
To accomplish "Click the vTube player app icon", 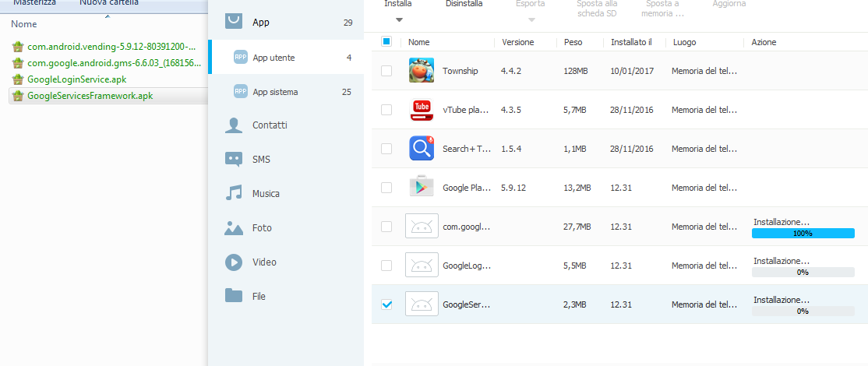I will (x=422, y=110).
